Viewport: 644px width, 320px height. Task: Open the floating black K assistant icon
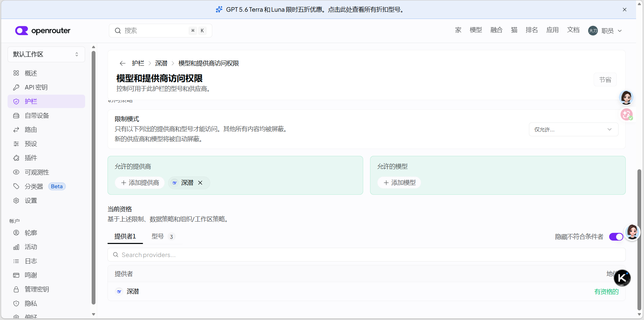[622, 278]
